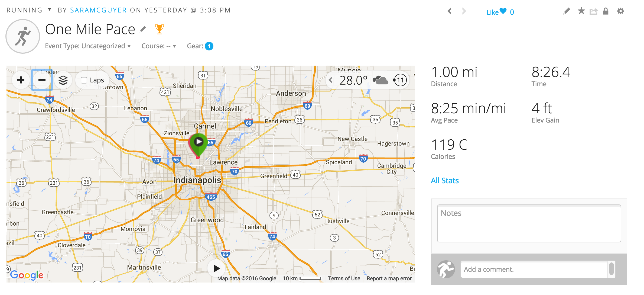This screenshot has height=295, width=644.
Task: Go to the next activity arrow
Action: tap(464, 11)
